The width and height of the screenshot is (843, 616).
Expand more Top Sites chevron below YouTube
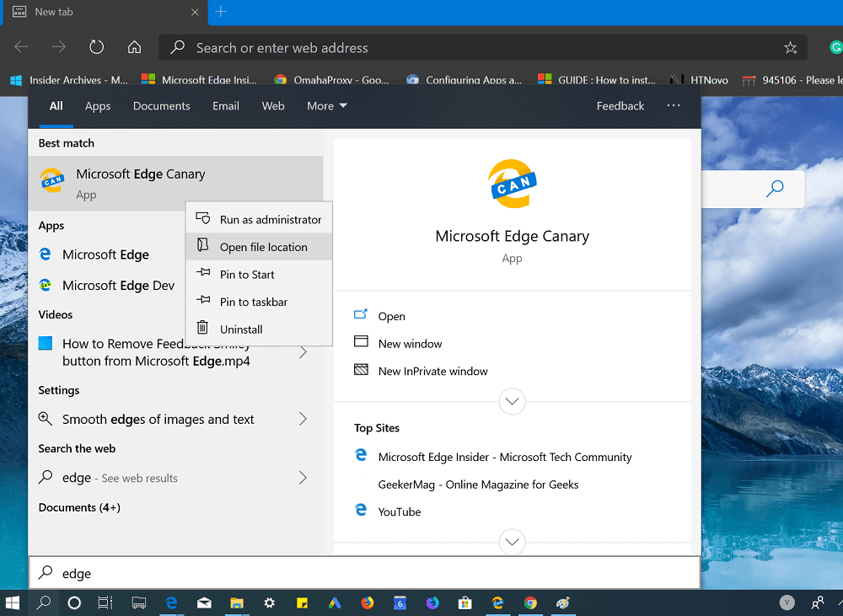(x=512, y=542)
